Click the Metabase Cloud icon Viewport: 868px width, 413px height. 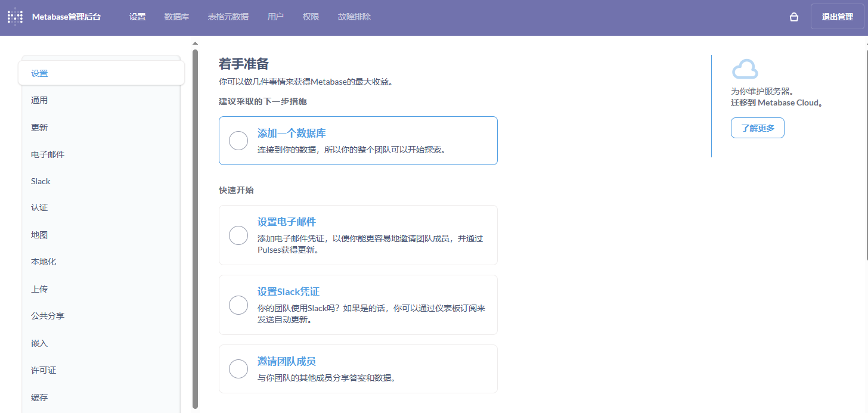[x=745, y=70]
